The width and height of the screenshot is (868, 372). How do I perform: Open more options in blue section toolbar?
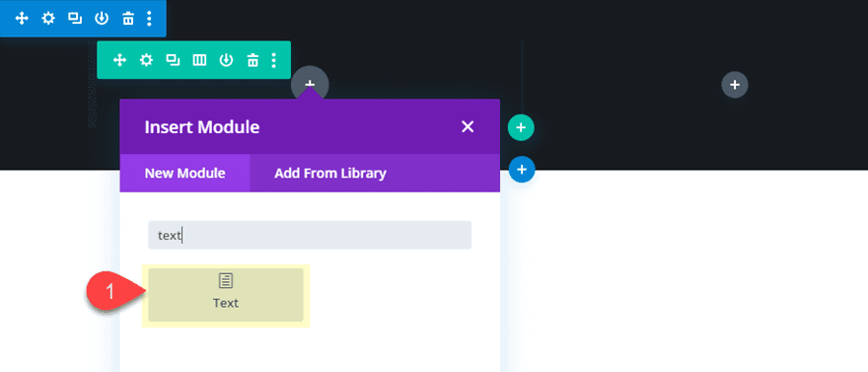tap(149, 19)
